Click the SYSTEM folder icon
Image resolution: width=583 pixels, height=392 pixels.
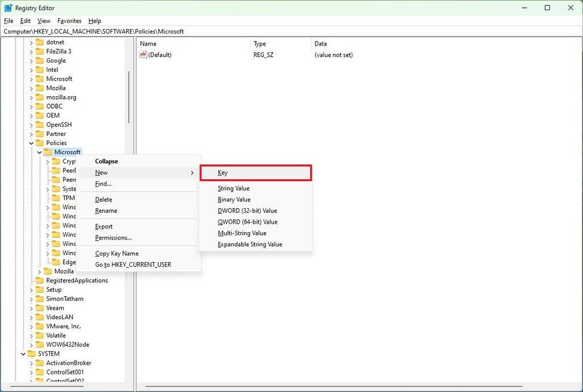click(32, 353)
